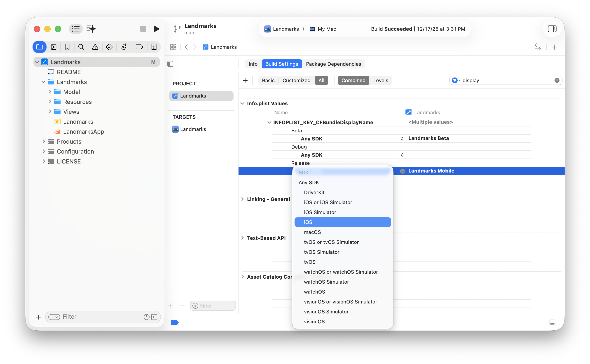Hide the project and targets list sidebar icon
This screenshot has width=590, height=364.
point(170,64)
